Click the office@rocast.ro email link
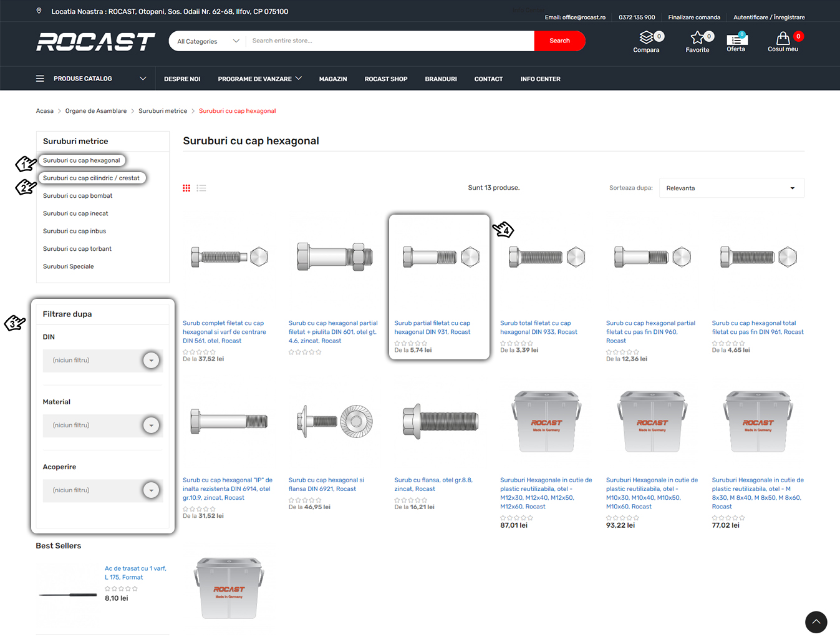 coord(584,17)
